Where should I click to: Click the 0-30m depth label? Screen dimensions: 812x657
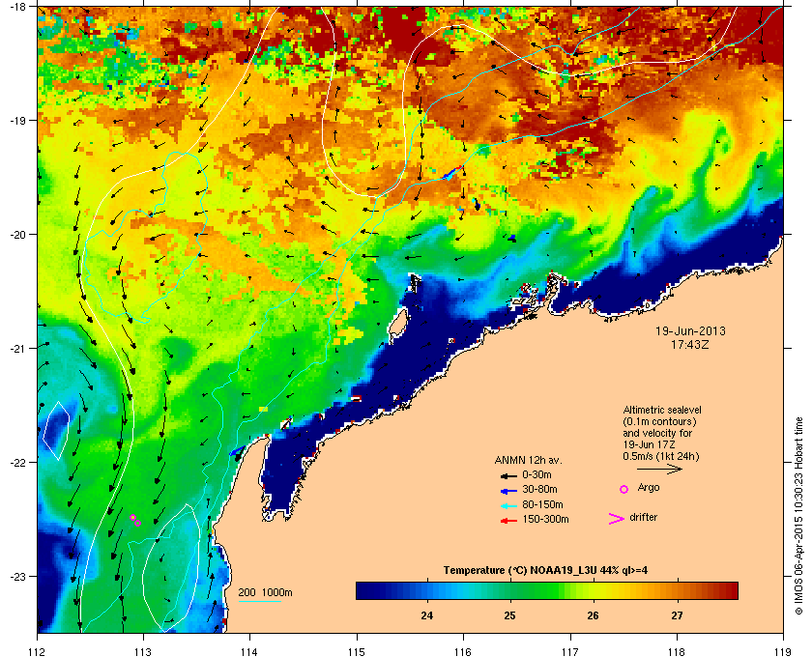(536, 474)
